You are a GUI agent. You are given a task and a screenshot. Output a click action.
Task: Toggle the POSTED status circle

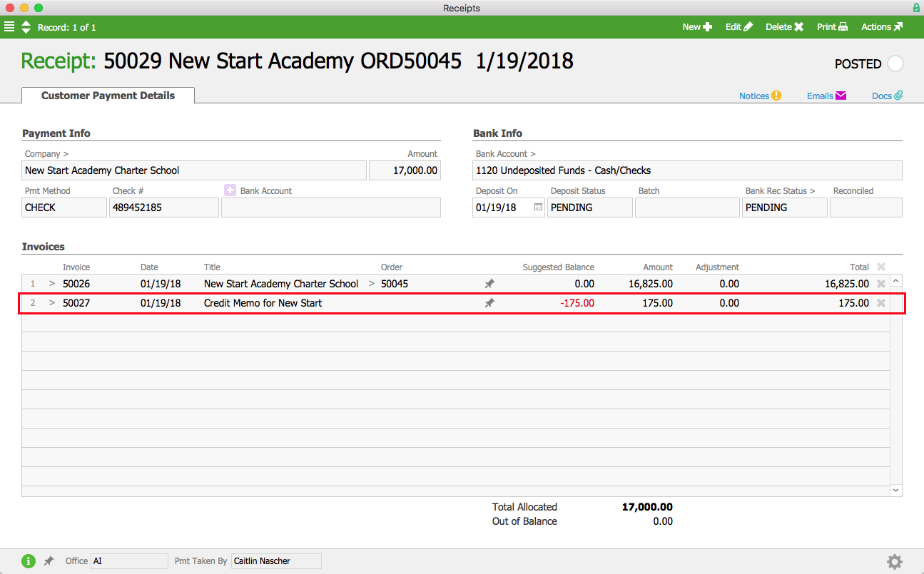[895, 63]
